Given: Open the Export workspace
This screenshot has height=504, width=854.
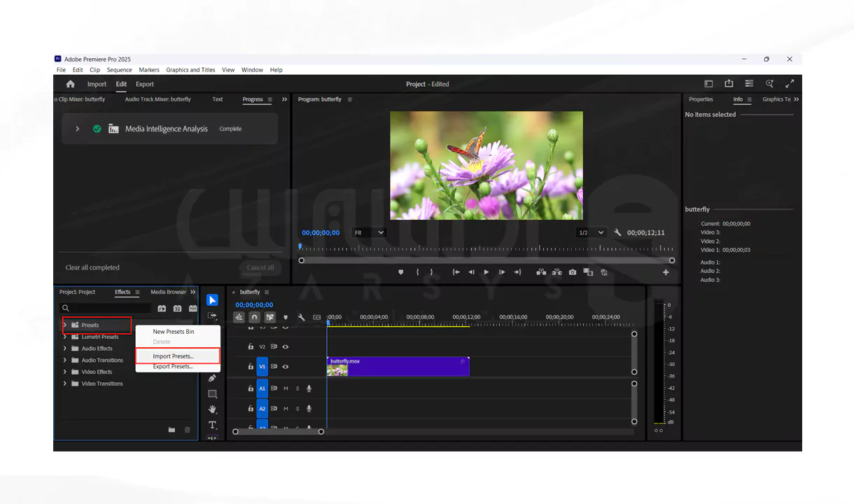Looking at the screenshot, I should pos(145,84).
